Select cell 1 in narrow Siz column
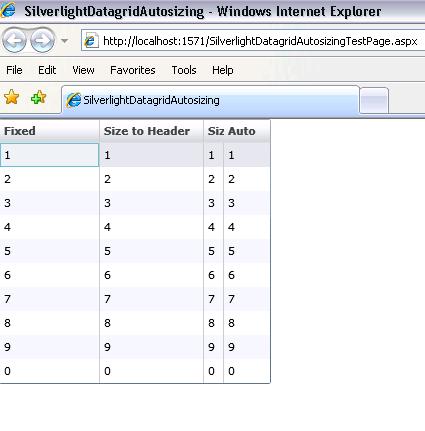The height and width of the screenshot is (431, 425). [x=213, y=155]
